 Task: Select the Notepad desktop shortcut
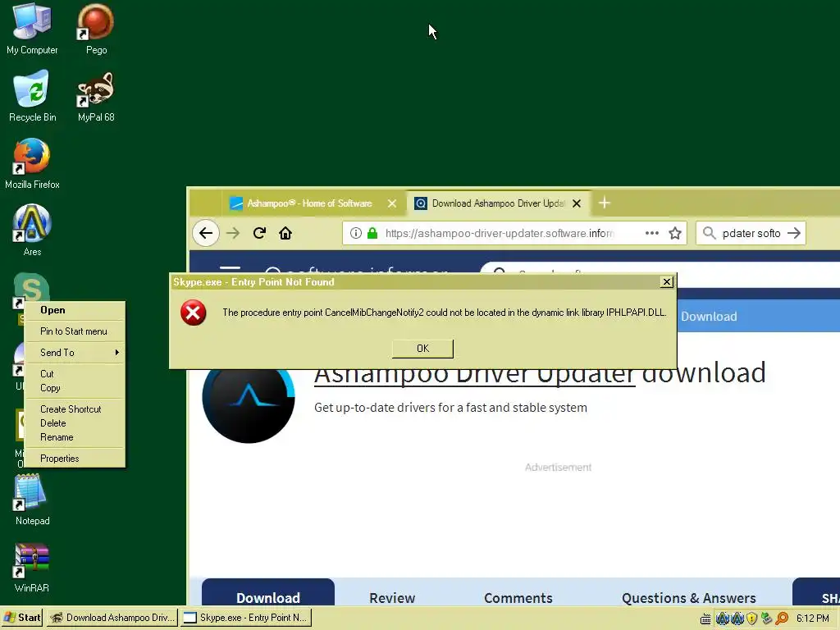pyautogui.click(x=32, y=500)
